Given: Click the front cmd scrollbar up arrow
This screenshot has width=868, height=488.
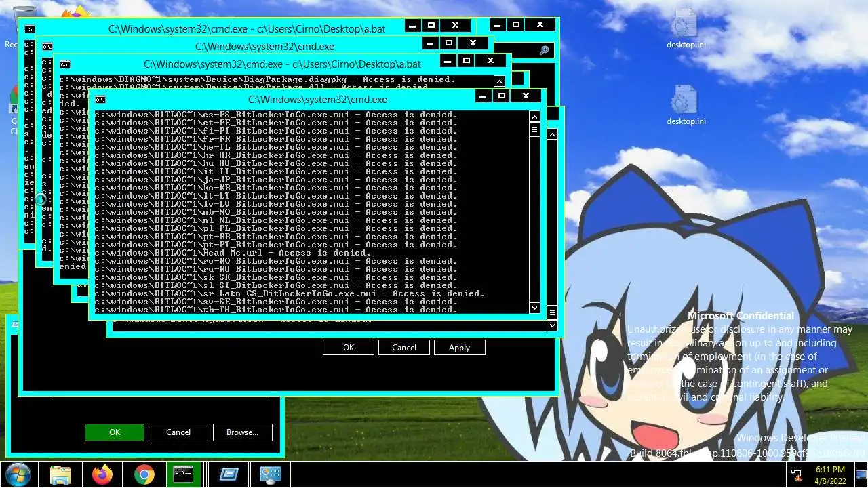Looking at the screenshot, I should coord(534,117).
